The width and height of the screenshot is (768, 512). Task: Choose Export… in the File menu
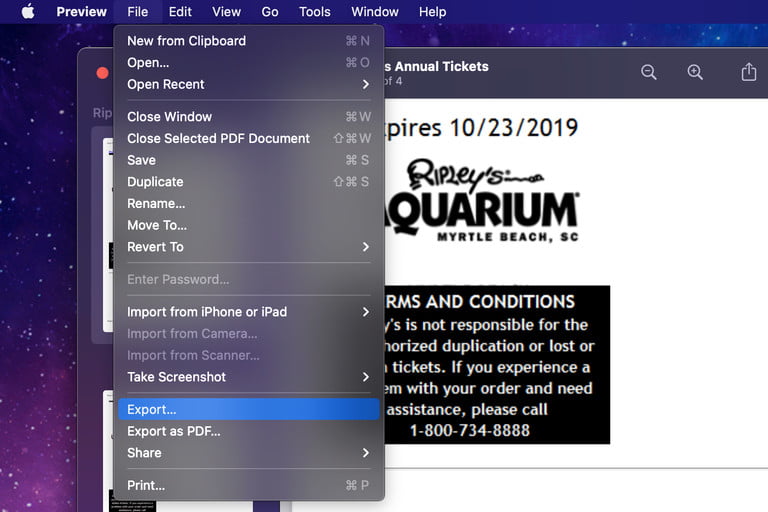pyautogui.click(x=248, y=409)
